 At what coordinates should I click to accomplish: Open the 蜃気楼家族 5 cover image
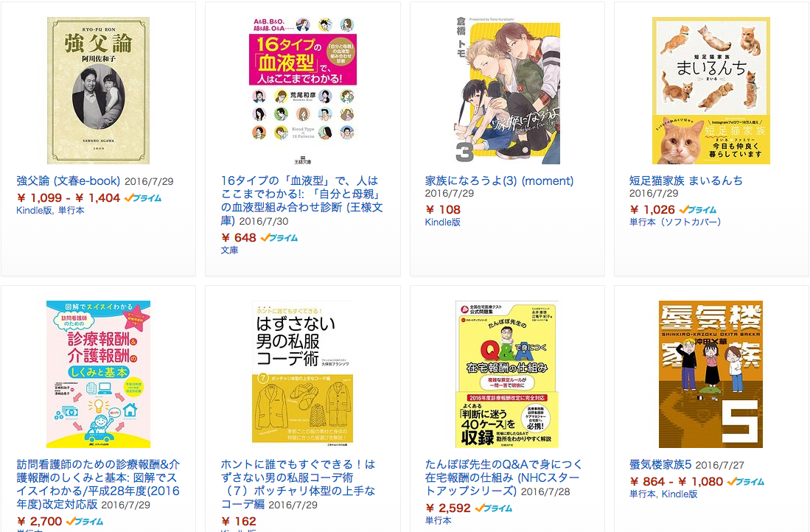click(711, 374)
